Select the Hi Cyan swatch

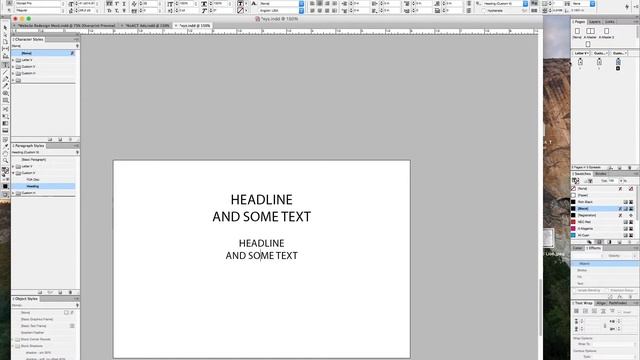(x=603, y=235)
